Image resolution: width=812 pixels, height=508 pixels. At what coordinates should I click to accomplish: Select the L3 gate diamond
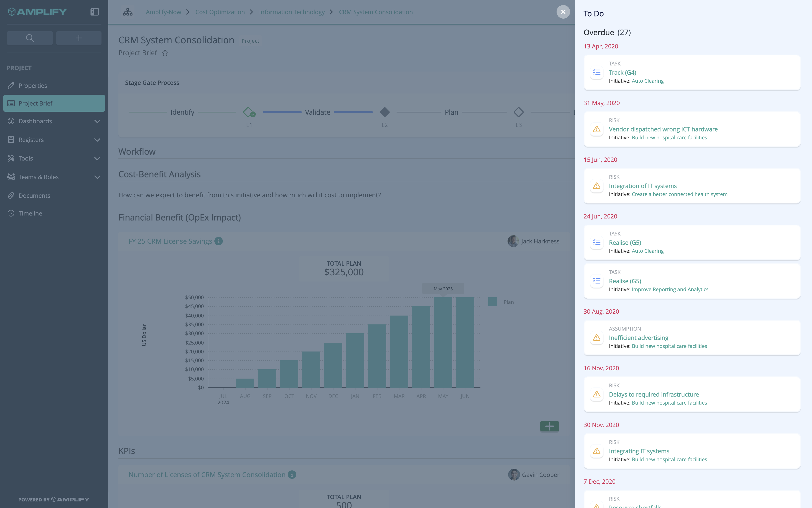tap(518, 112)
